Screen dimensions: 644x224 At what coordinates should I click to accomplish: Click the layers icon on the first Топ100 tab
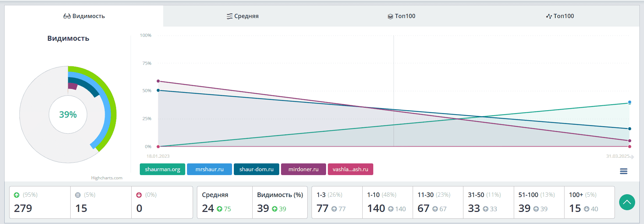click(390, 16)
